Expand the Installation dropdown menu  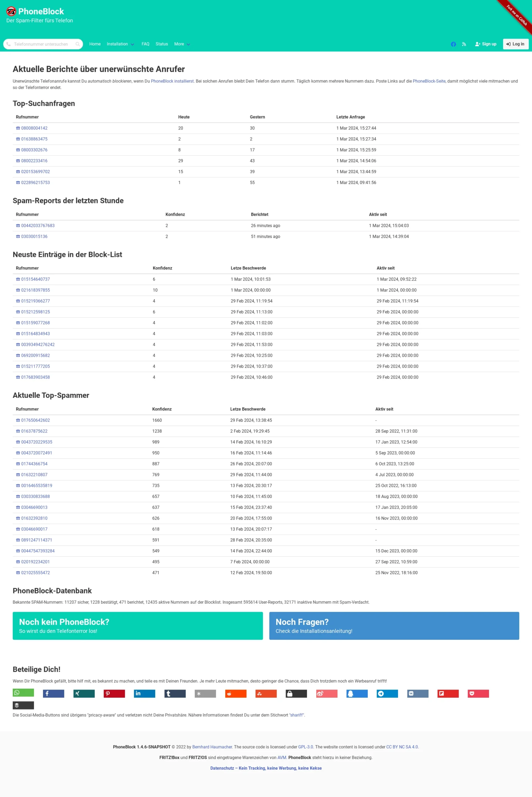click(x=120, y=44)
